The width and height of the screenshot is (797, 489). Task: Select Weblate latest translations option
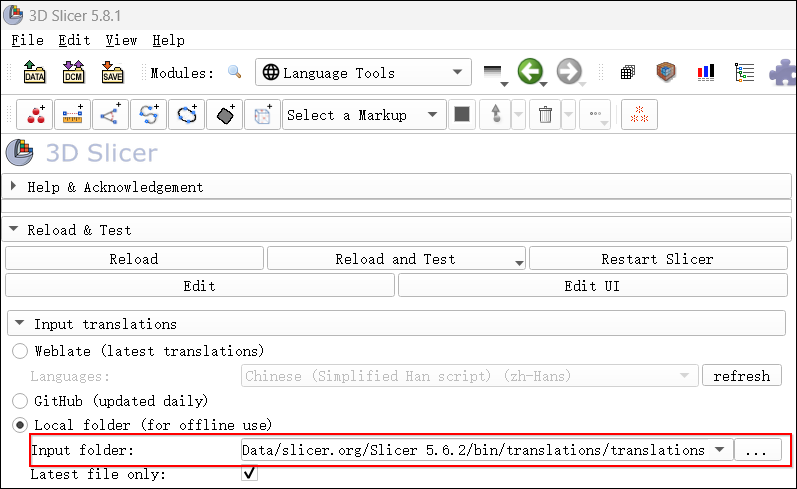[20, 351]
